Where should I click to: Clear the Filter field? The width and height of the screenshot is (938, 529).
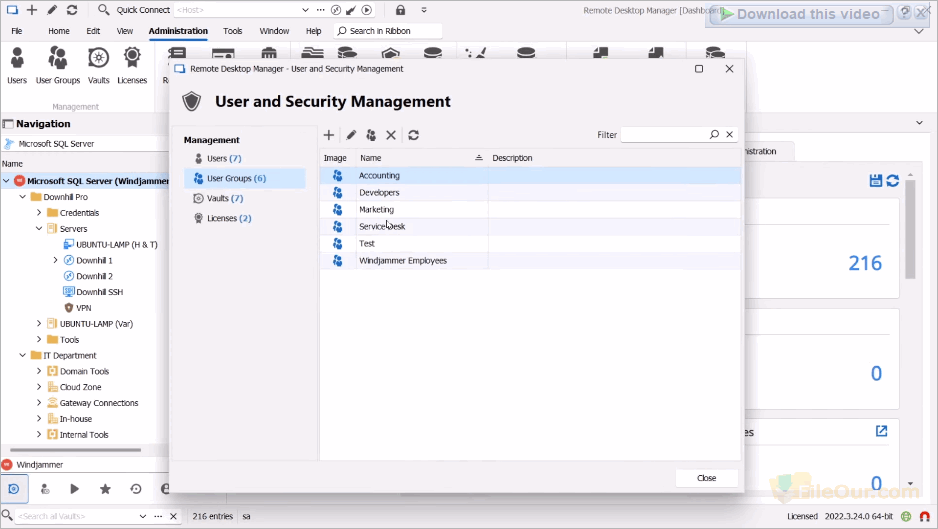pyautogui.click(x=730, y=135)
